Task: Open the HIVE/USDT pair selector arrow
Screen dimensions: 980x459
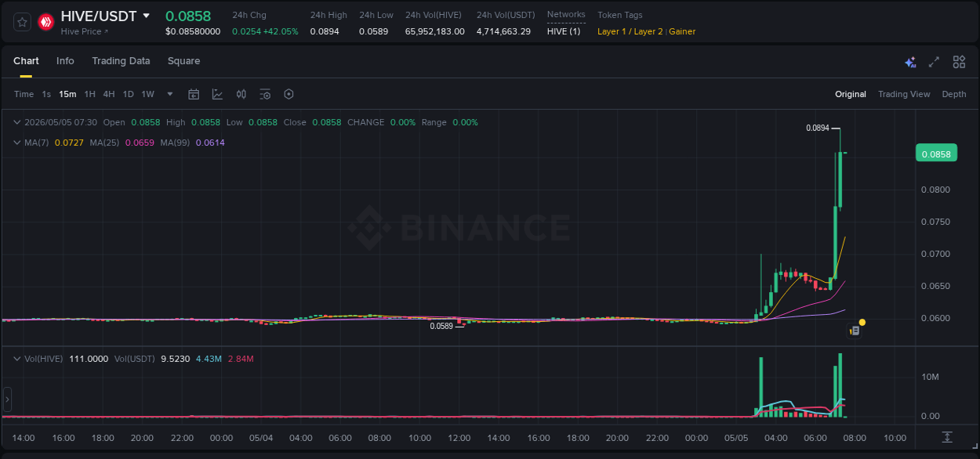Action: point(147,16)
